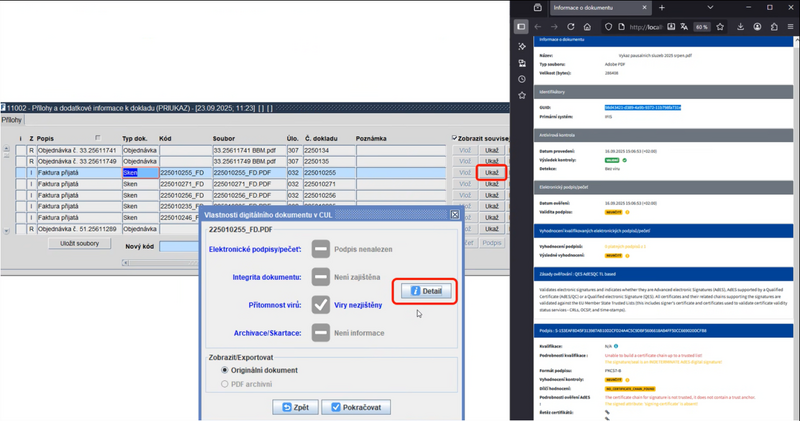This screenshot has width=800, height=421.
Task: Open history from the browser sidebar
Action: pyautogui.click(x=522, y=78)
